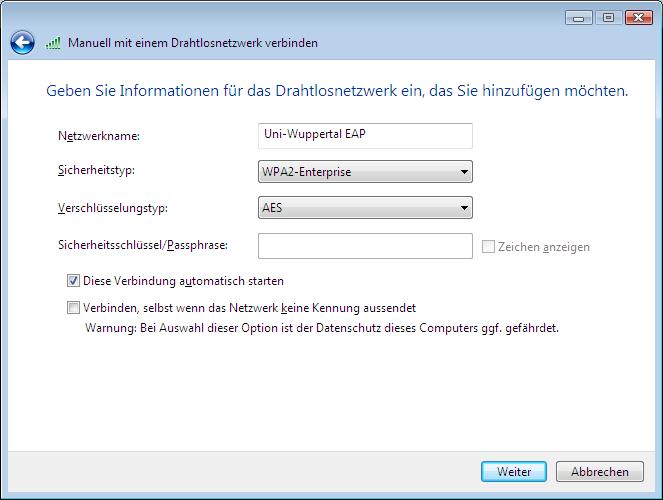Viewport: 663px width, 500px height.
Task: Go back with the blue arrow button
Action: 22,43
